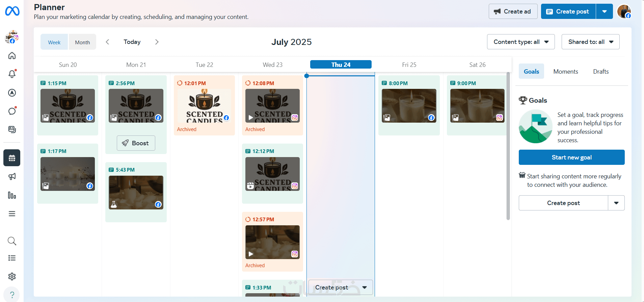Expand the top Create post arrow dropdown
The height and width of the screenshot is (302, 644).
(605, 11)
